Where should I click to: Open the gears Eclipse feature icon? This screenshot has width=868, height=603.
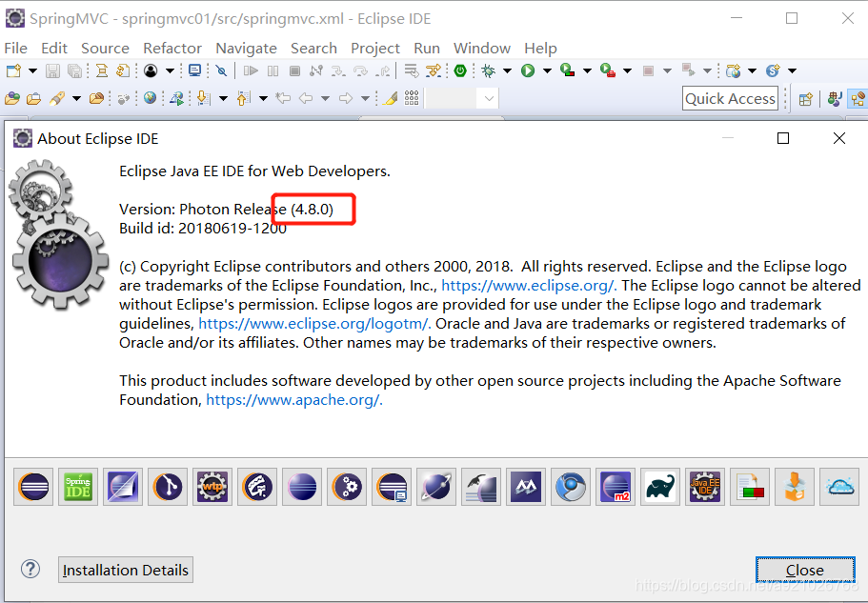347,487
